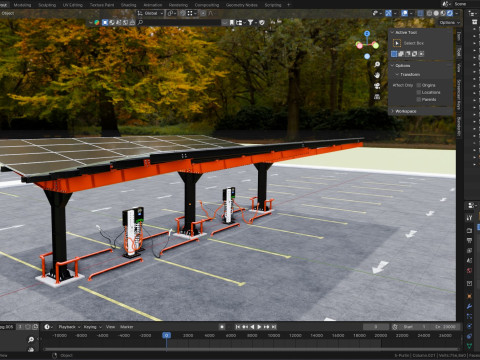Click the Select Box tool icon

pos(397,43)
